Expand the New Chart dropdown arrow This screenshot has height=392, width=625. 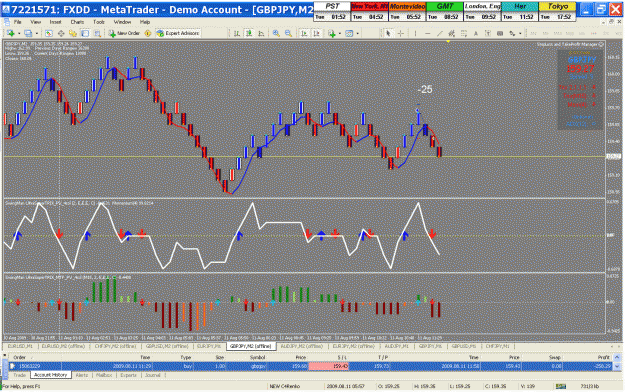coord(18,33)
